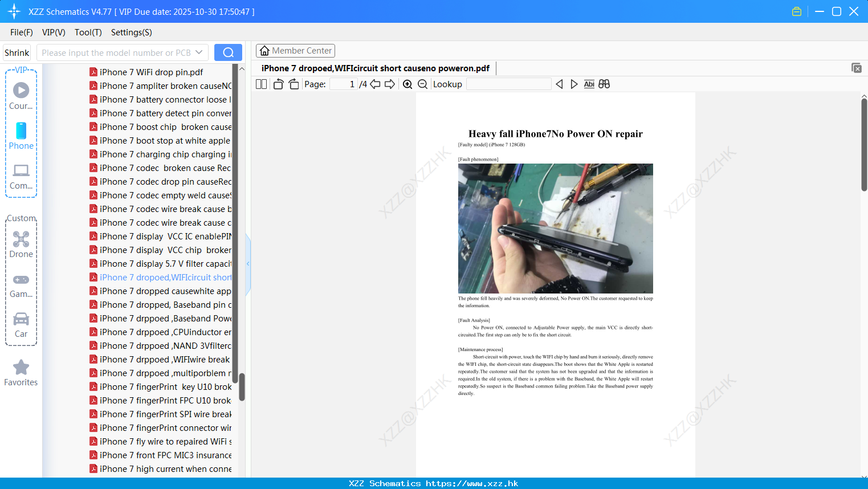Zoom in on the PDF

click(407, 84)
